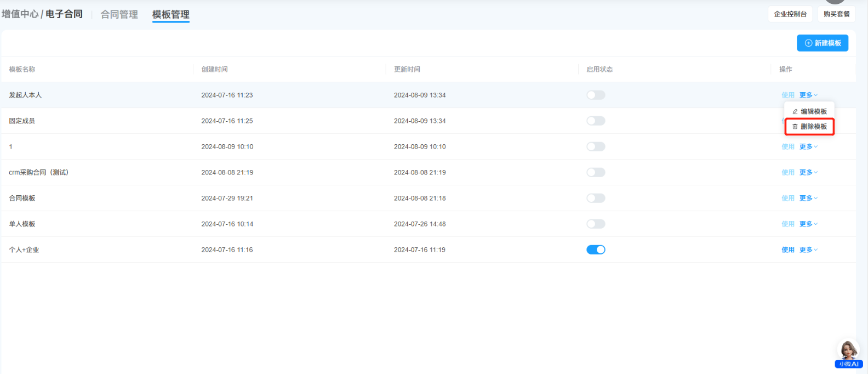Click 使用 for 单人模板
The image size is (868, 374).
click(x=788, y=224)
